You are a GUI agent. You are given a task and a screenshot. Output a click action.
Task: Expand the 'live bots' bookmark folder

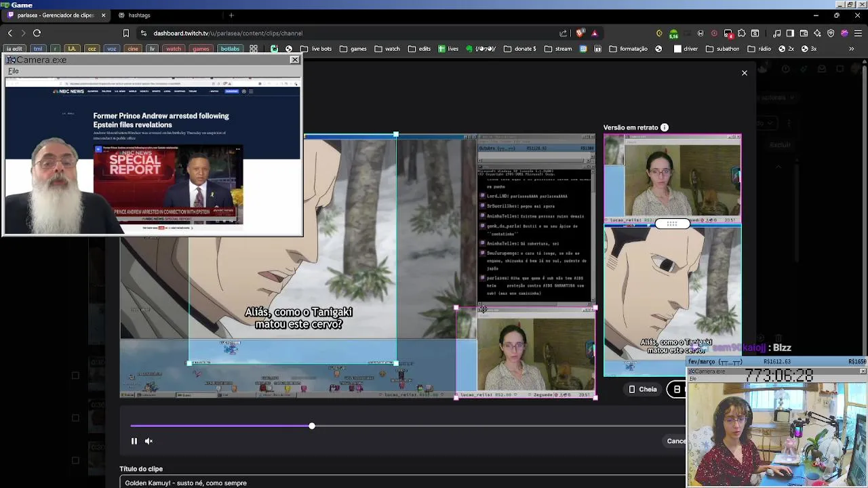click(316, 49)
